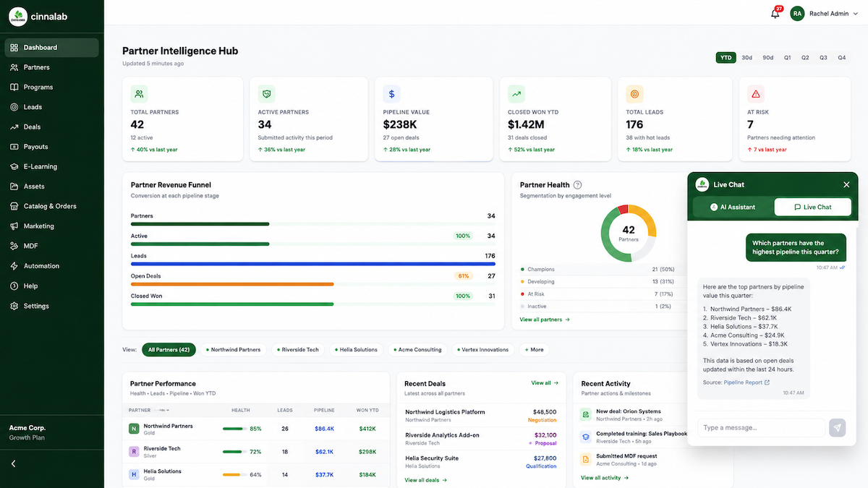Click the Partner Health help icon

tap(577, 185)
